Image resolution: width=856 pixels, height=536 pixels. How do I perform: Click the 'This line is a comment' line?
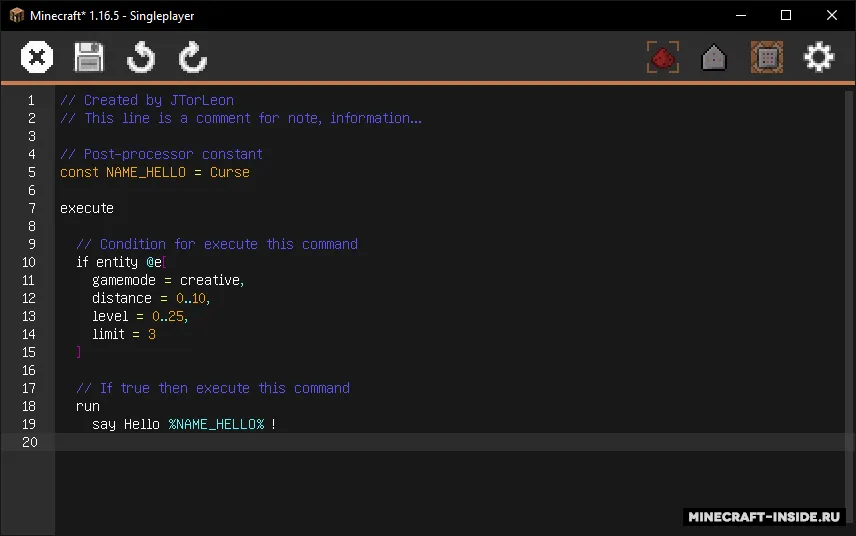(241, 118)
